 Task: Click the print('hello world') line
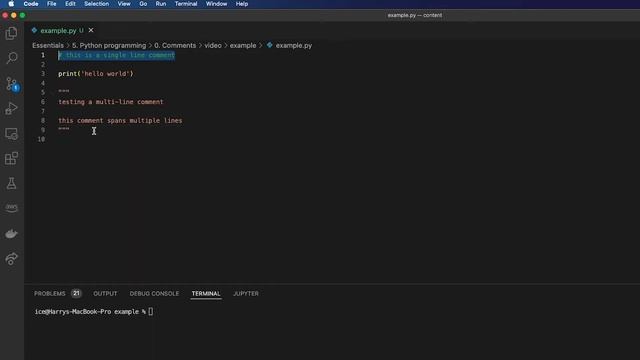point(96,74)
